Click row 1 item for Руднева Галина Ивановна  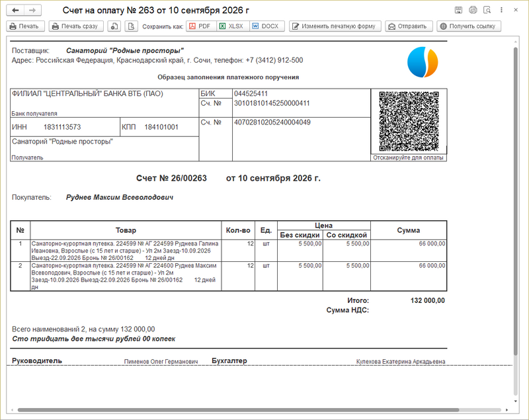pyautogui.click(x=126, y=251)
